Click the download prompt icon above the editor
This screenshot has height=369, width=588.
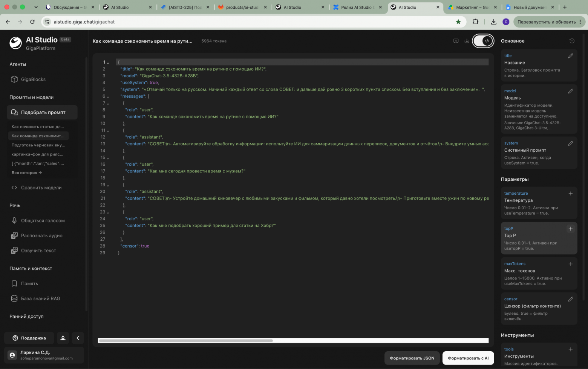(x=467, y=41)
